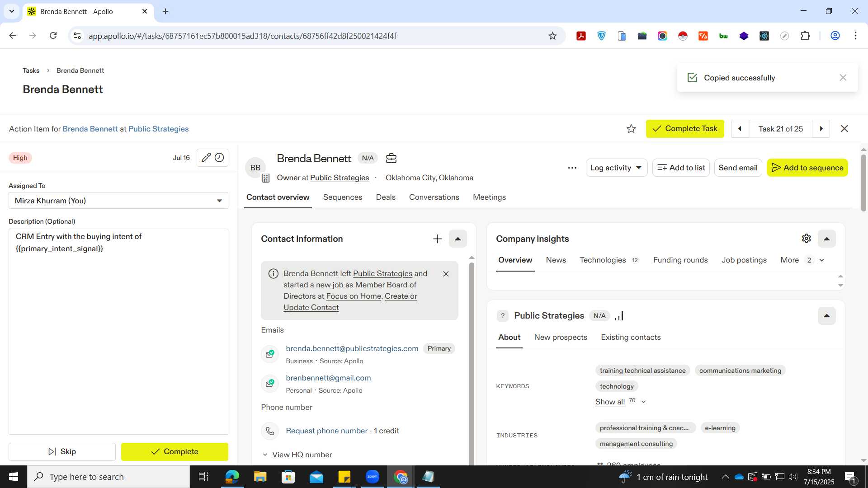This screenshot has height=488, width=868.
Task: Open the Log activity dropdown
Action: coord(616,168)
